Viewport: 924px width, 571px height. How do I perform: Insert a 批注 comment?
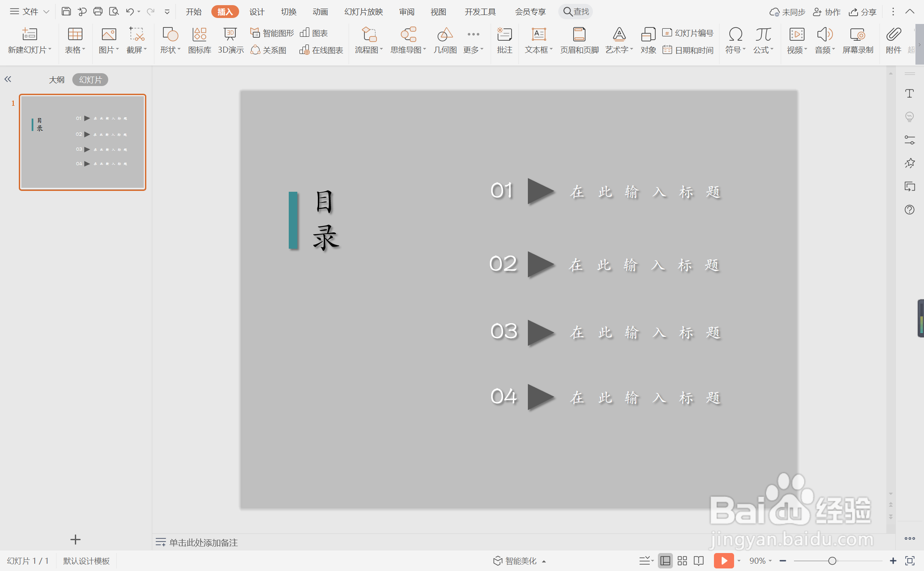[504, 40]
